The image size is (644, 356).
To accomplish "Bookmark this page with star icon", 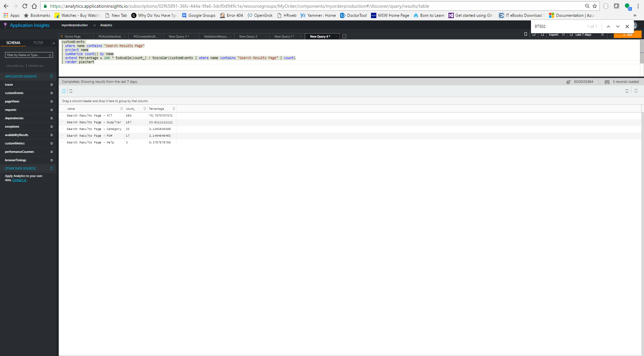I will (595, 6).
